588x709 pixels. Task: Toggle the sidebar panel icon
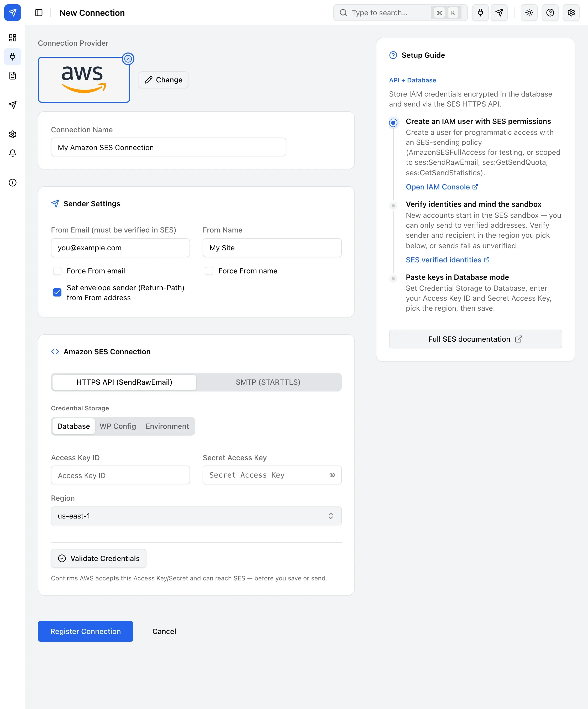[x=39, y=13]
